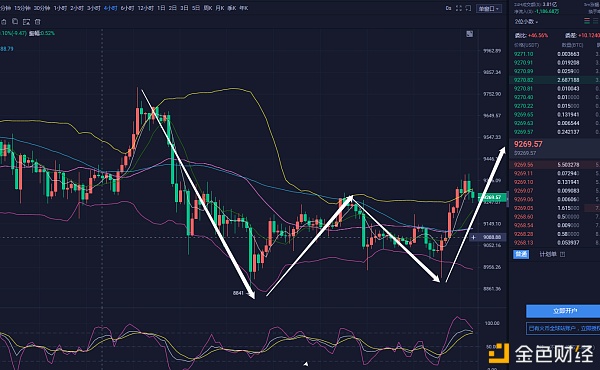Show the weekly 周K chart
600x370 pixels.
[x=208, y=8]
